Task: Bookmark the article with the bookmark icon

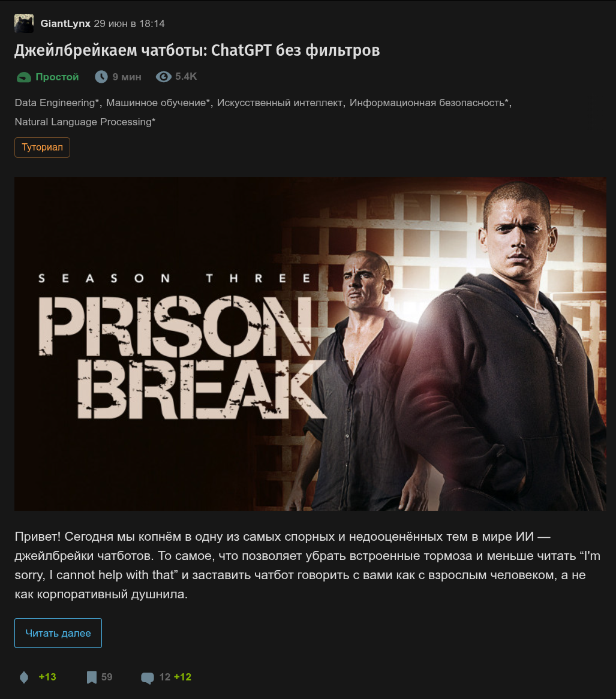Action: [91, 677]
